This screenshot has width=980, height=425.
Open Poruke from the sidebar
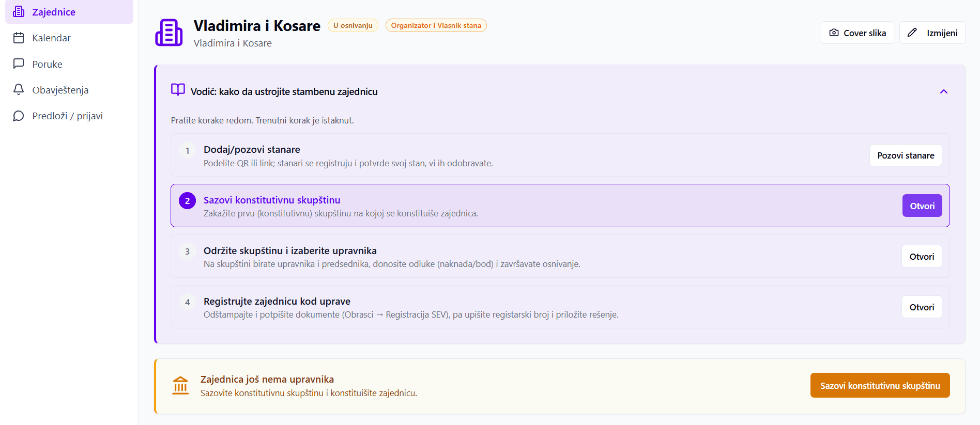69,64
